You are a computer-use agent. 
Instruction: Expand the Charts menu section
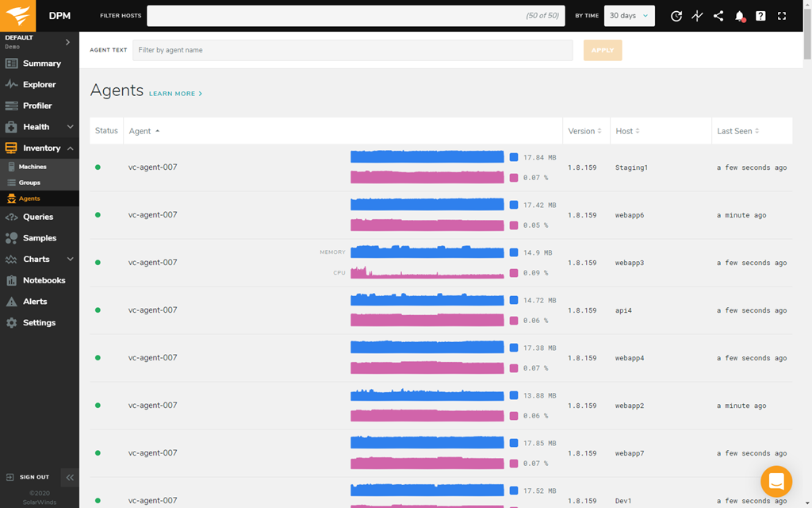(70, 260)
